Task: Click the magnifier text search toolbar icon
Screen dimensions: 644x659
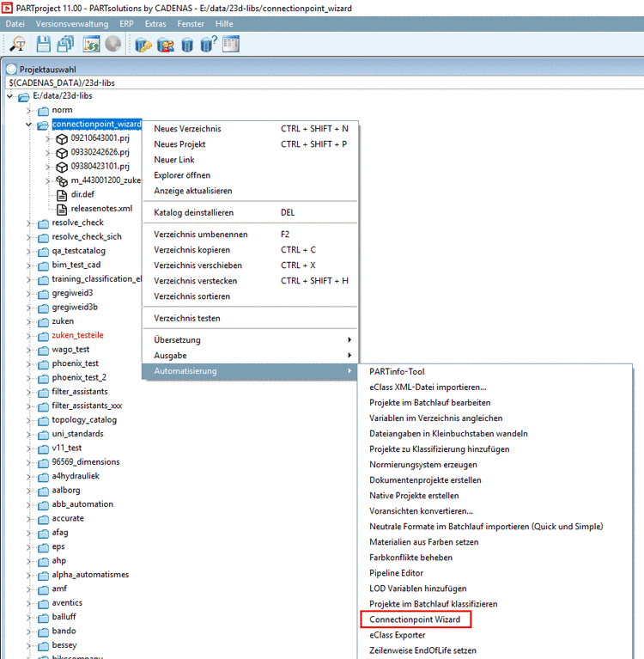Action: pyautogui.click(x=18, y=44)
